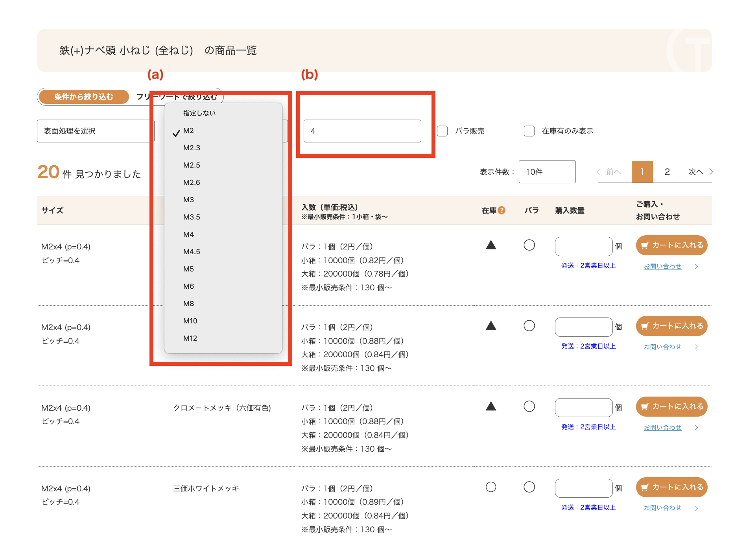Click the first row purchase quantity field
The image size is (756, 550).
coord(583,247)
